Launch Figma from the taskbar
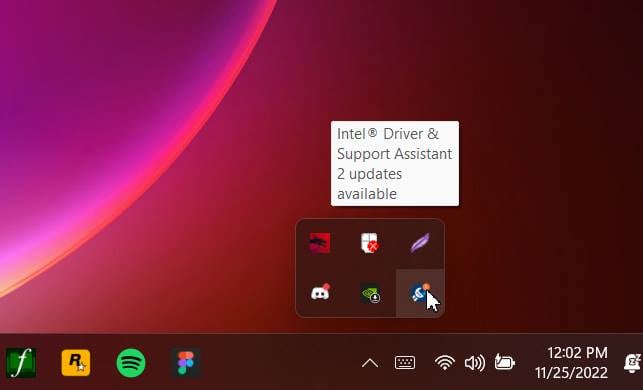This screenshot has height=390, width=643. (186, 363)
